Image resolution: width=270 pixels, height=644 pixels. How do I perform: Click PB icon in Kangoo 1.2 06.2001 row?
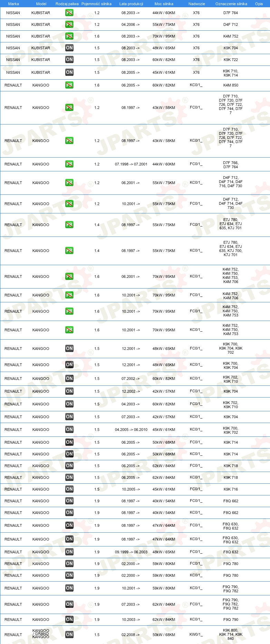(x=69, y=183)
